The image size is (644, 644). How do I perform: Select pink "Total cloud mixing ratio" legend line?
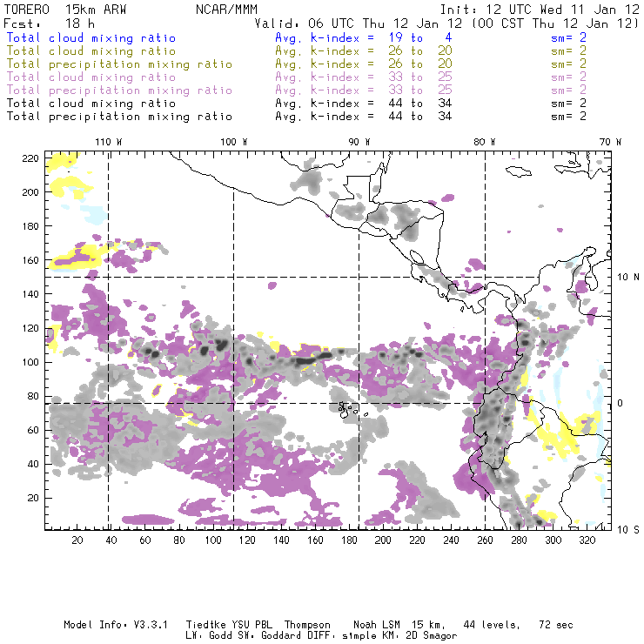click(91, 77)
